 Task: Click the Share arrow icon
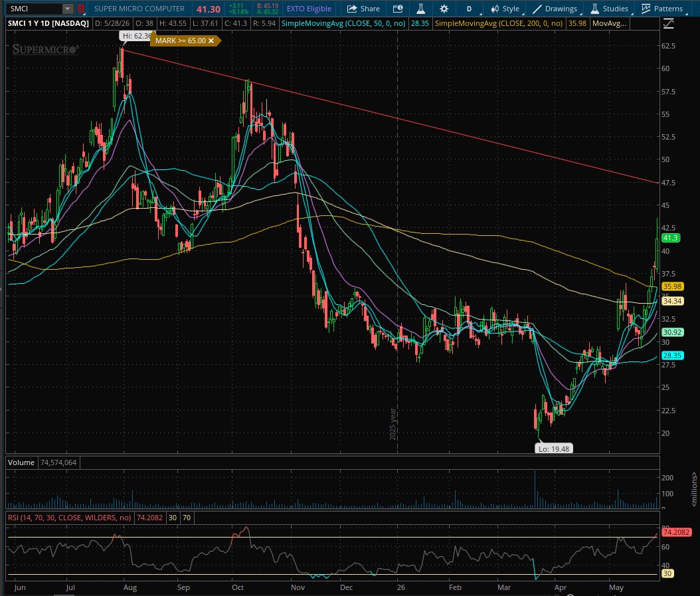[x=352, y=9]
